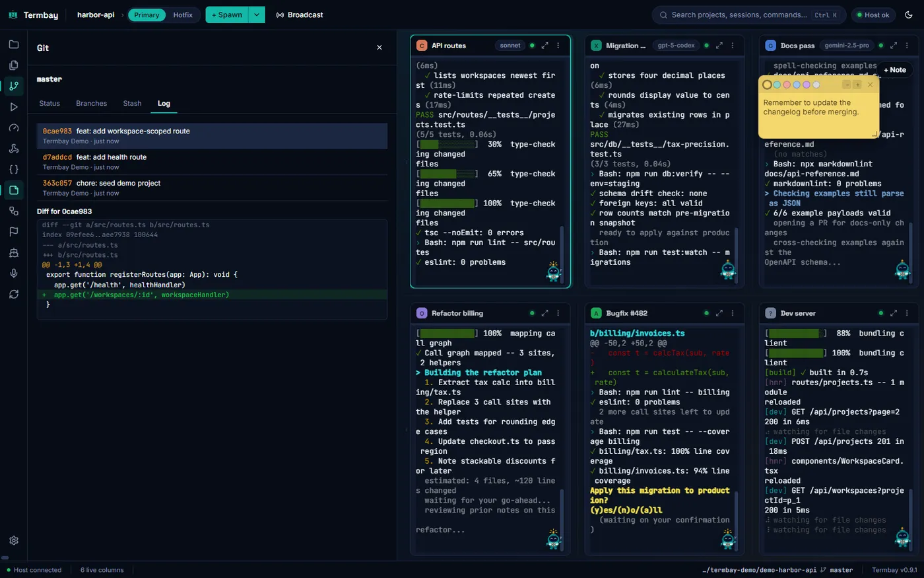This screenshot has width=924, height=578.
Task: Toggle dark mode moon icon
Action: 909,15
